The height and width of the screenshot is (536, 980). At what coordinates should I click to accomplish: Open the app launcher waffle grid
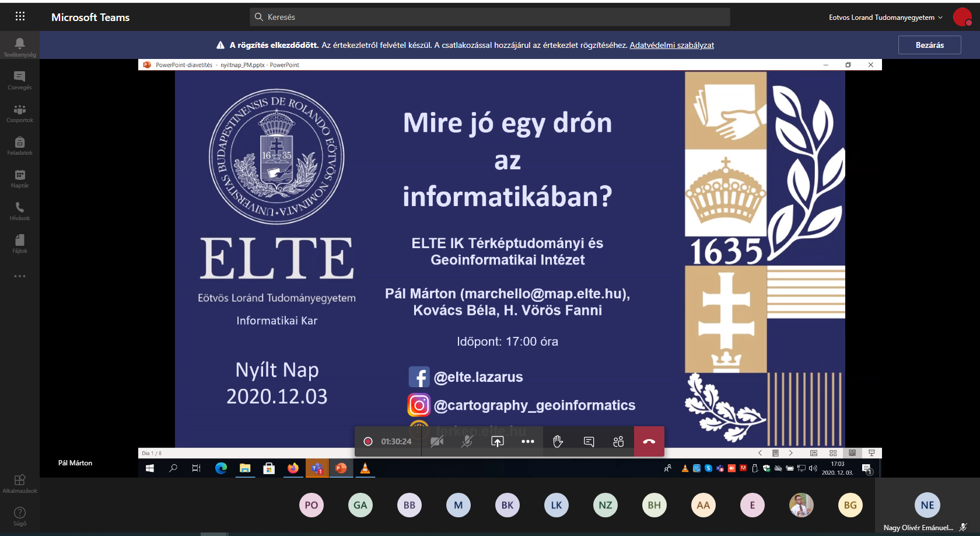[20, 16]
